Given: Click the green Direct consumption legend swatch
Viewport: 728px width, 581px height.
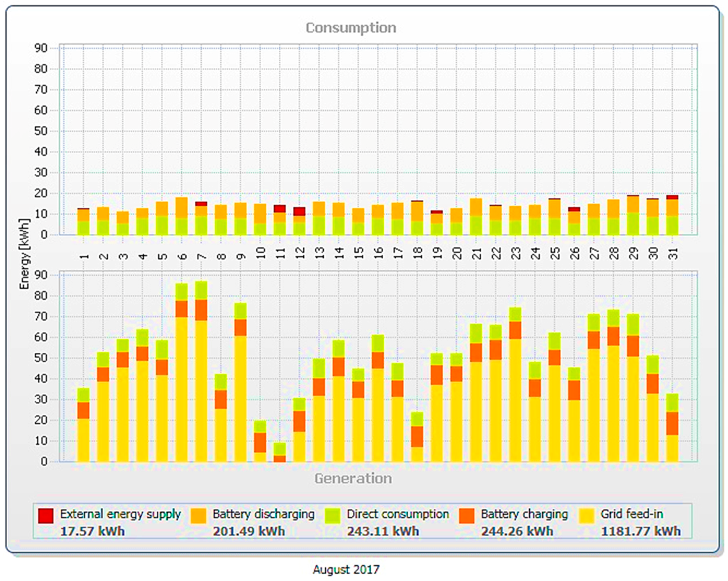Looking at the screenshot, I should pos(332,516).
